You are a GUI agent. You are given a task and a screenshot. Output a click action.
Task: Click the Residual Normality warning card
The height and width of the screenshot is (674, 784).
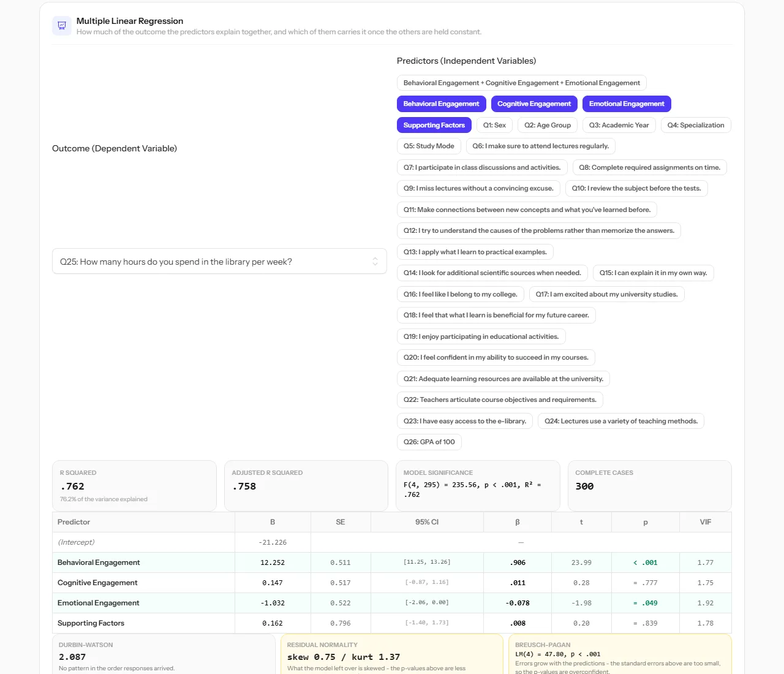coord(392,654)
